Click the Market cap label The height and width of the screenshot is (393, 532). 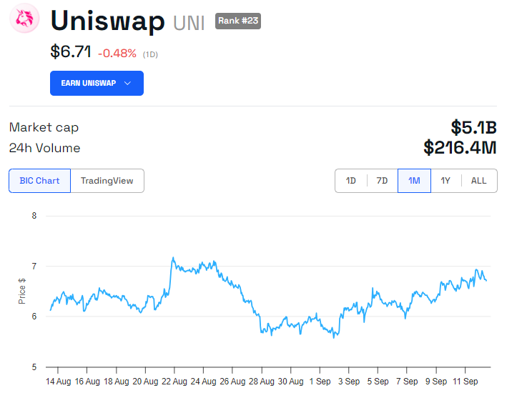tap(44, 127)
